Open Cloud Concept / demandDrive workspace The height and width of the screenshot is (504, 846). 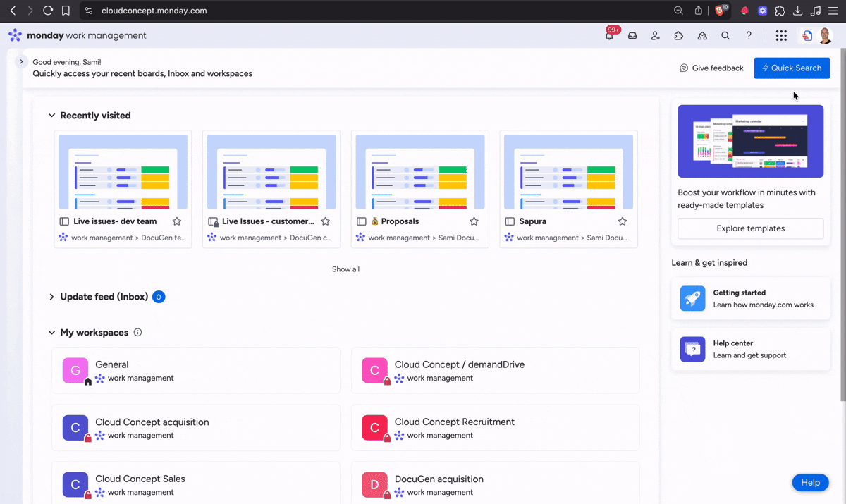(495, 371)
